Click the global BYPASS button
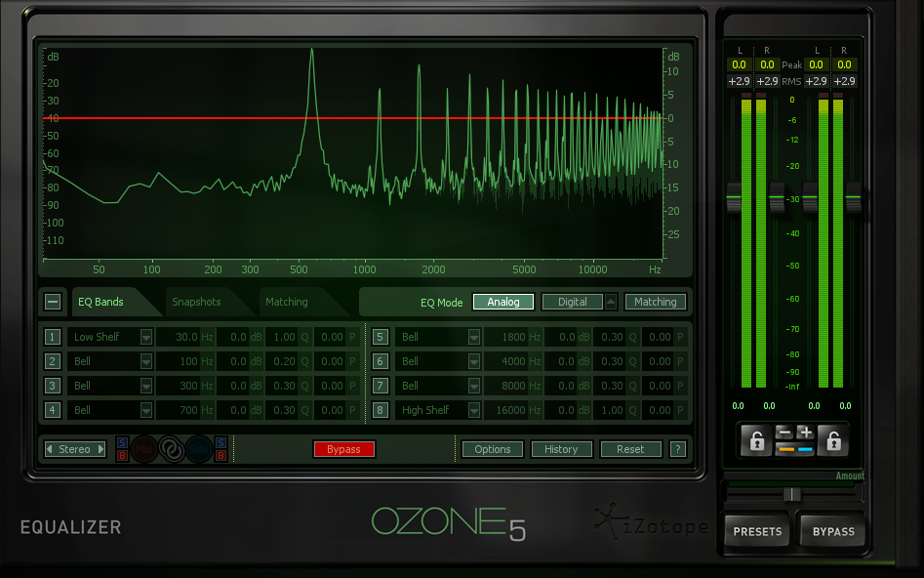The image size is (924, 578). click(x=833, y=531)
